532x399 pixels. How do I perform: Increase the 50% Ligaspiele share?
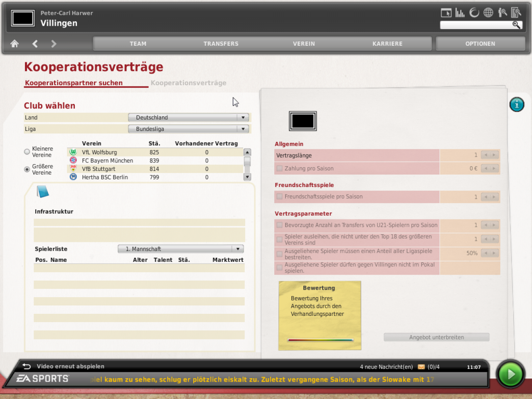pyautogui.click(x=494, y=253)
